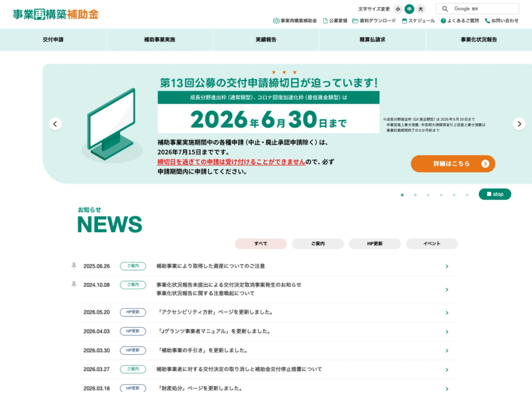Viewport: 532px width, 399px height.
Task: Open news 「アクセシビリティ方針」ページを更新しました
Action: coord(215,312)
